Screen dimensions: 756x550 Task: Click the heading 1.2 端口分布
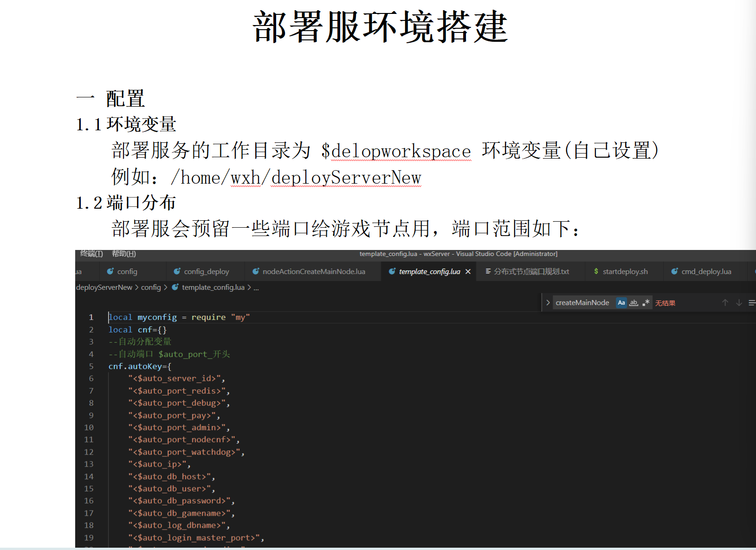(x=126, y=203)
